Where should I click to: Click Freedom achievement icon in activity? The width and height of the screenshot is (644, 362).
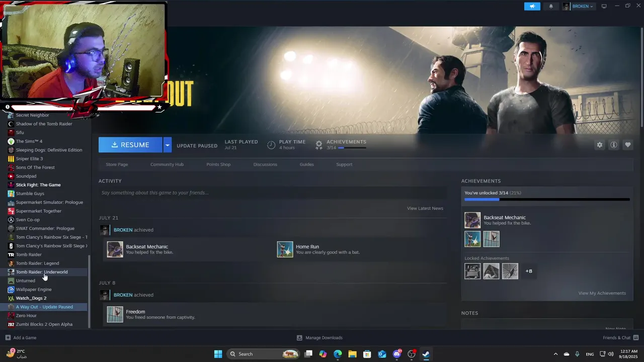click(115, 314)
